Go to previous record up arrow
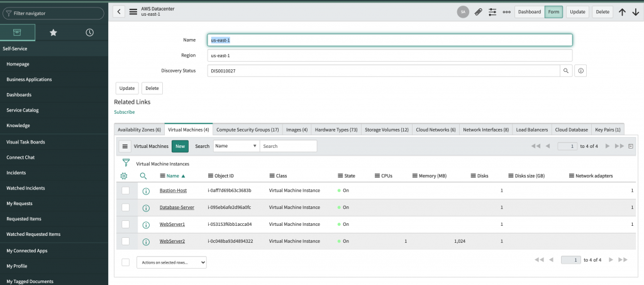 (x=622, y=12)
